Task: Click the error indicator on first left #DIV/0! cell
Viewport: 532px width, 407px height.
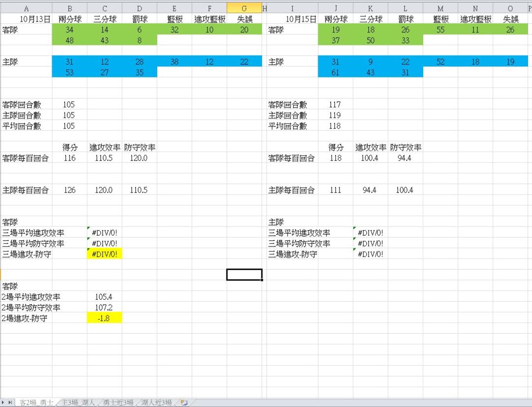Action: pyautogui.click(x=89, y=228)
